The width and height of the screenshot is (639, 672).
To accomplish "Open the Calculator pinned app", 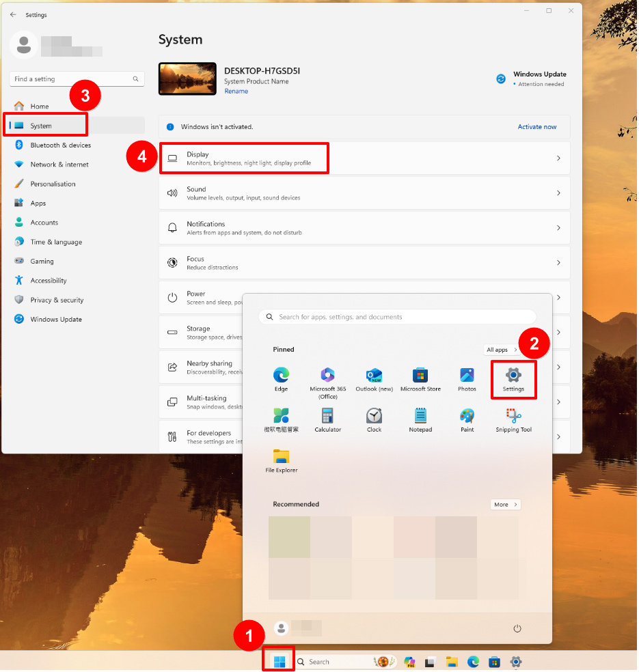I will coord(328,421).
